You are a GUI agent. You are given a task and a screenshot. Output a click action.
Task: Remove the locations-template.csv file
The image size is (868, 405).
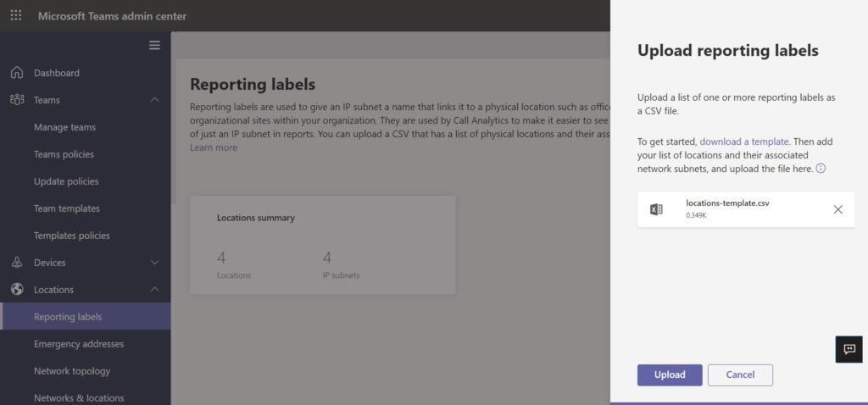click(x=837, y=209)
